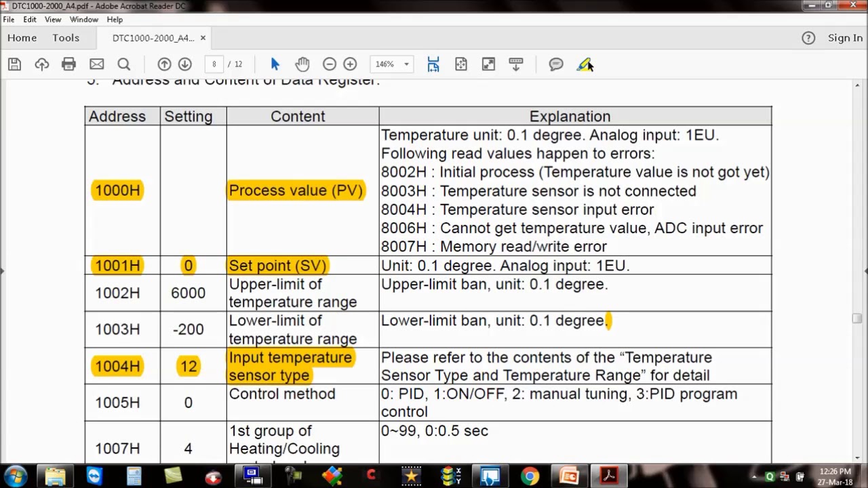Image resolution: width=868 pixels, height=488 pixels.
Task: Click the upload to cloud icon
Action: 42,64
